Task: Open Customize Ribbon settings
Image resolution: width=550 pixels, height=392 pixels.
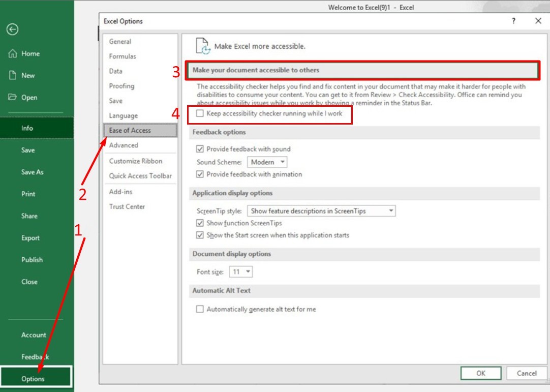Action: [140, 161]
